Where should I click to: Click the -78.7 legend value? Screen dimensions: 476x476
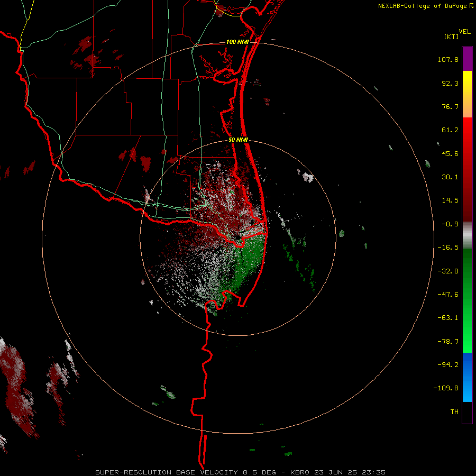point(448,342)
